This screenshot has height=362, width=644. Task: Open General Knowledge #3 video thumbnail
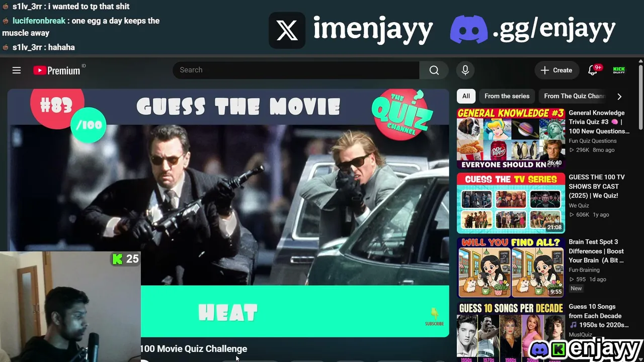[511, 139]
